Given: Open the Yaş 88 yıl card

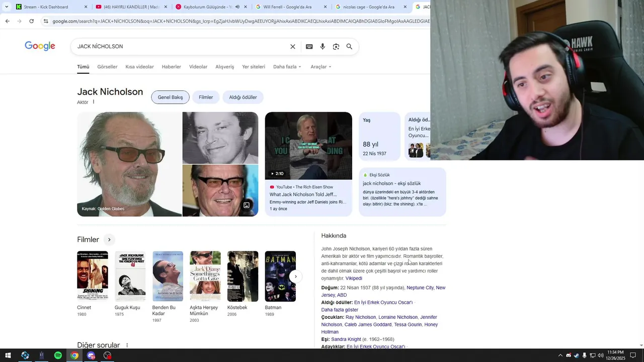Looking at the screenshot, I should (380, 136).
